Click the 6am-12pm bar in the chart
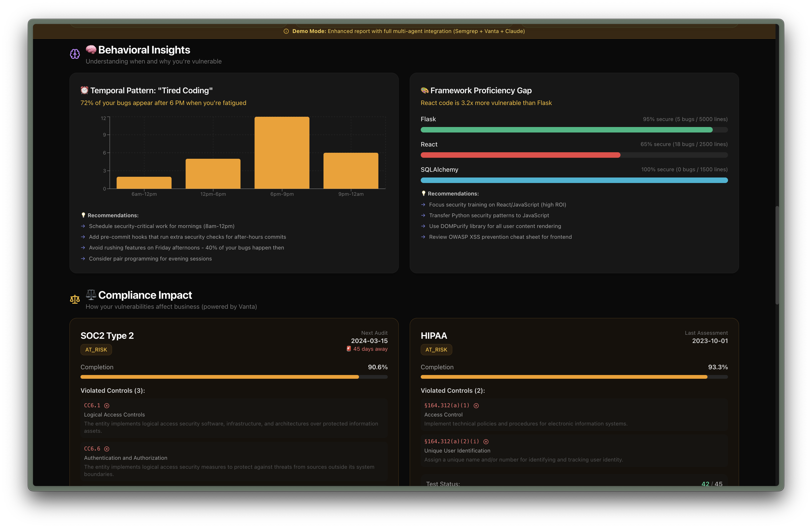The height and width of the screenshot is (528, 812). [x=144, y=183]
